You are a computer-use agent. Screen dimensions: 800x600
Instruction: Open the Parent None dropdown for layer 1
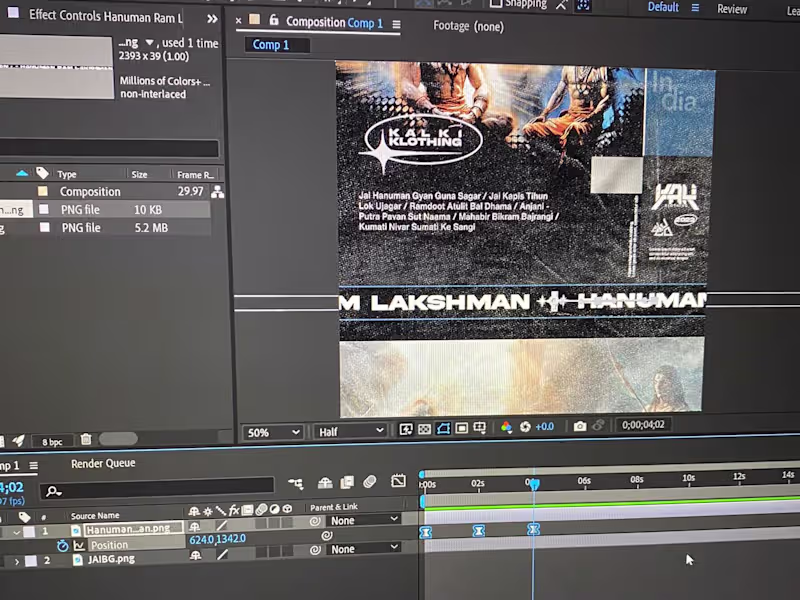(364, 520)
